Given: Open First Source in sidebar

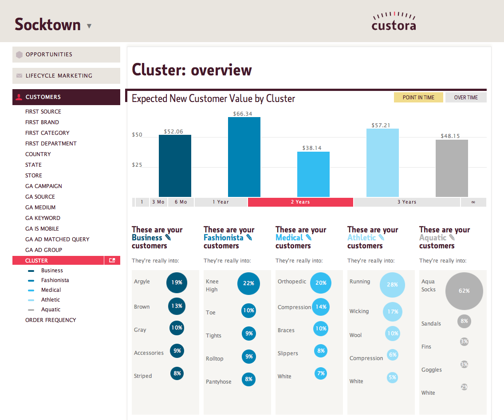Looking at the screenshot, I should coord(43,111).
